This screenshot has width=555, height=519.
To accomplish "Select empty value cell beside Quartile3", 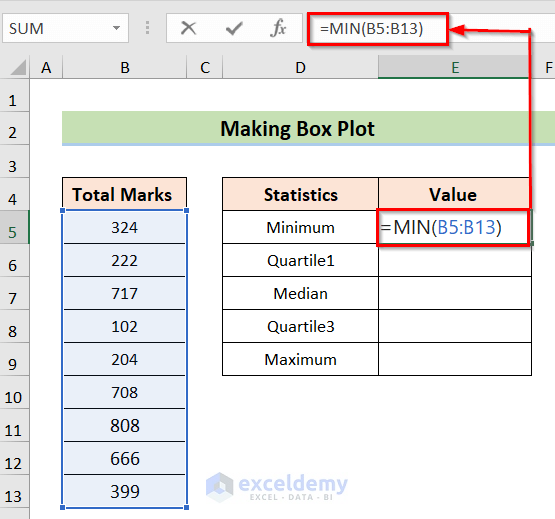I will (x=455, y=326).
